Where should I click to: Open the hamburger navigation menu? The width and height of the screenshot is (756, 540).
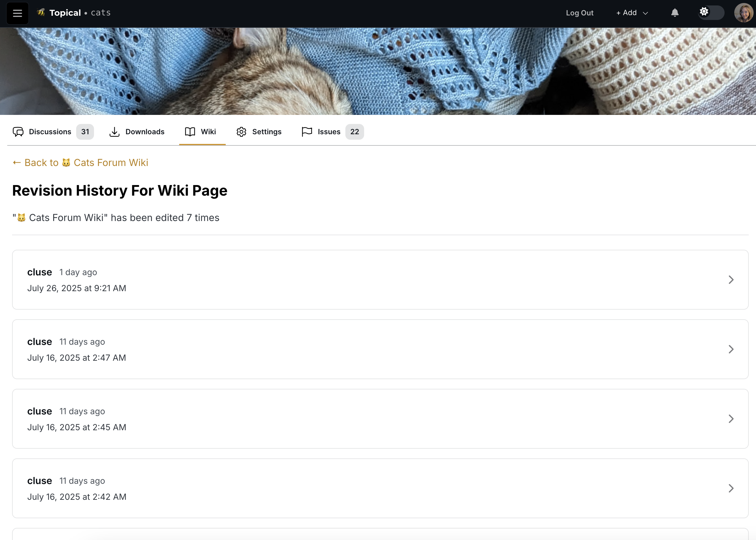(17, 13)
